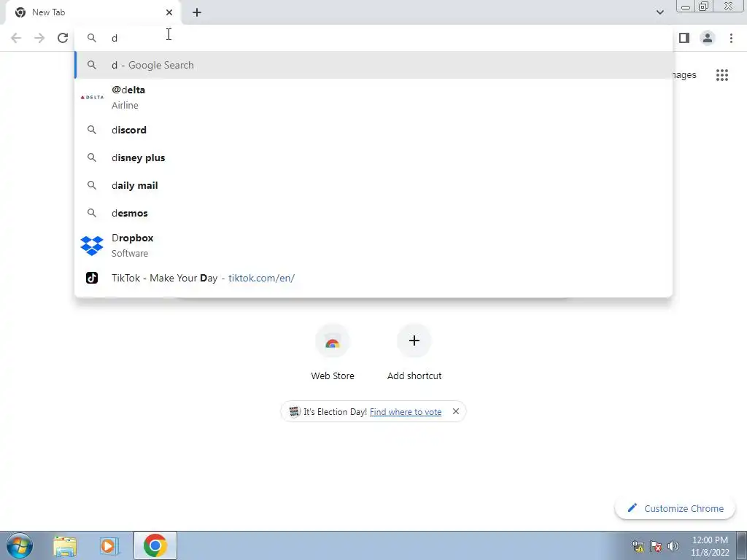Open the side panel icon
The image size is (747, 560).
[684, 38]
